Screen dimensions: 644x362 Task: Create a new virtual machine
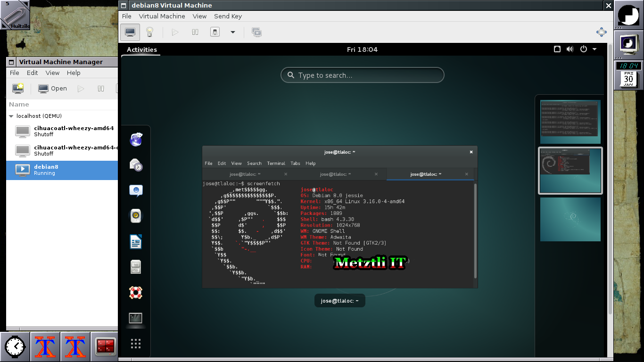click(x=18, y=88)
